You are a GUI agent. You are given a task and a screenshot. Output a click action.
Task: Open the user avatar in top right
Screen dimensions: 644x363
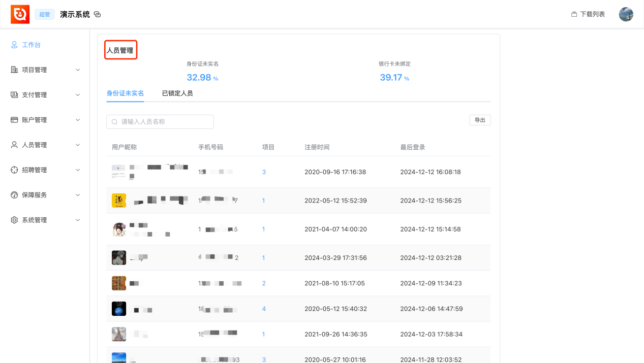[626, 14]
